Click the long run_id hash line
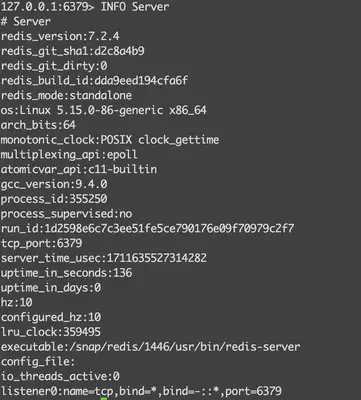Screen dimensions: 361x400 147,229
